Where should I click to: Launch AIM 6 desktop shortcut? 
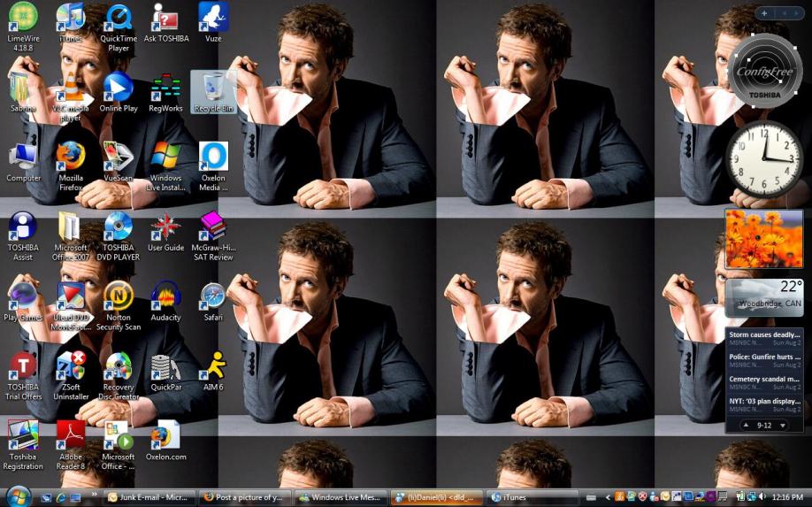(x=212, y=365)
